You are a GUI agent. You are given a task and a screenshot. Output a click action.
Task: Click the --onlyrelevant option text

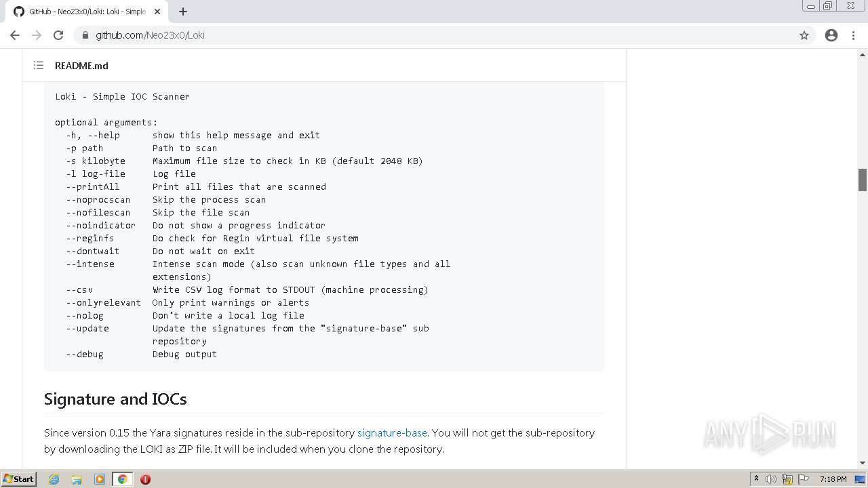point(104,302)
